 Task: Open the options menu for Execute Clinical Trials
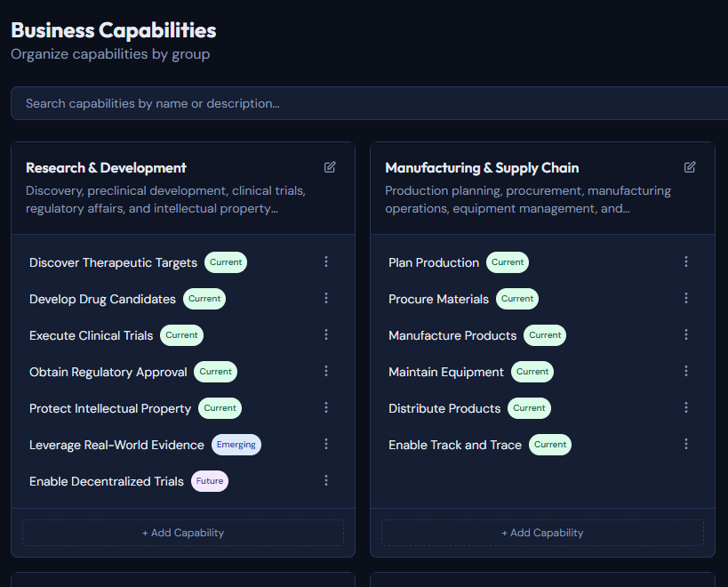326,334
